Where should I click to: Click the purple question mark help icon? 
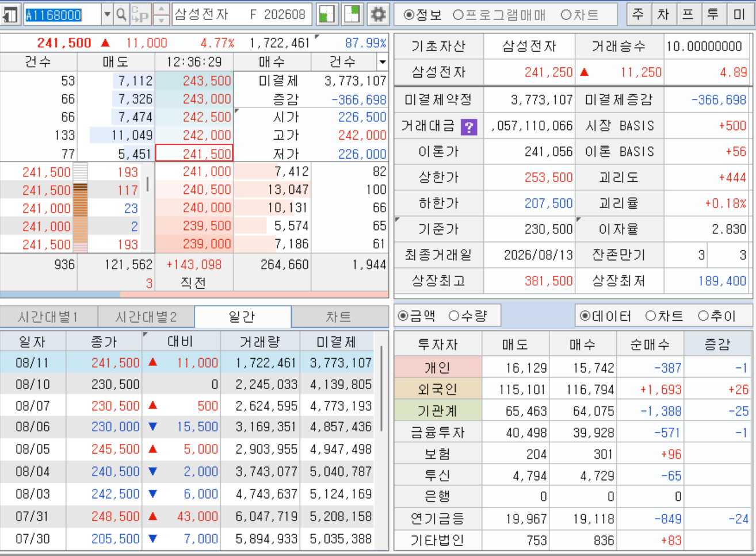tap(469, 126)
